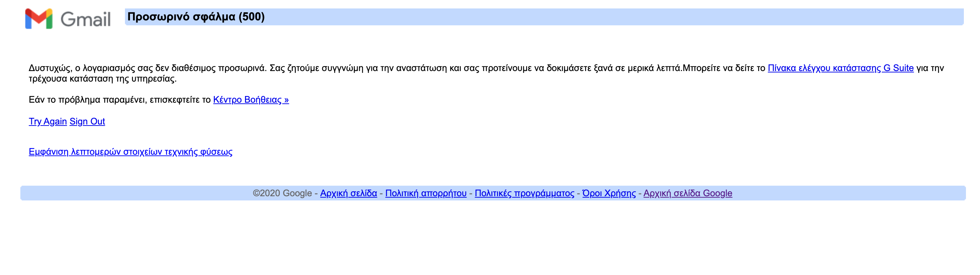Open the Όροι Χρήσης footer link

609,193
